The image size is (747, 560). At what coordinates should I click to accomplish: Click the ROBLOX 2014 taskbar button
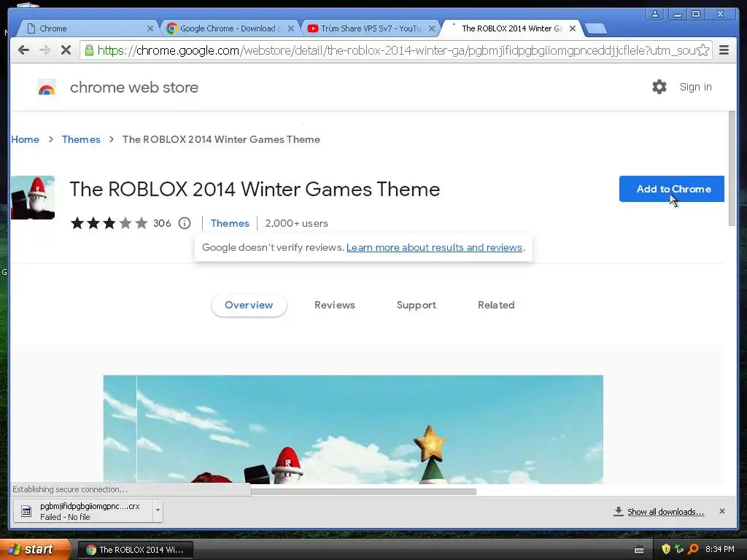pos(135,550)
